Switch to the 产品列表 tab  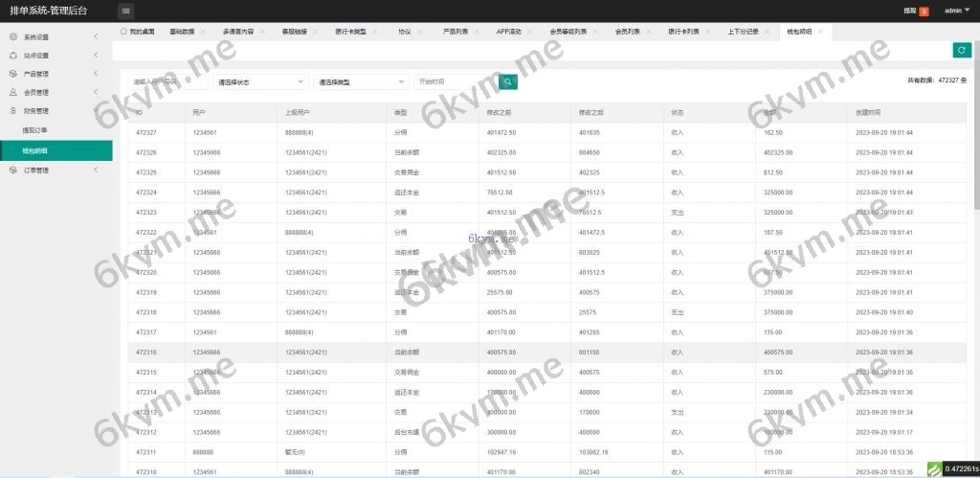coord(457,32)
